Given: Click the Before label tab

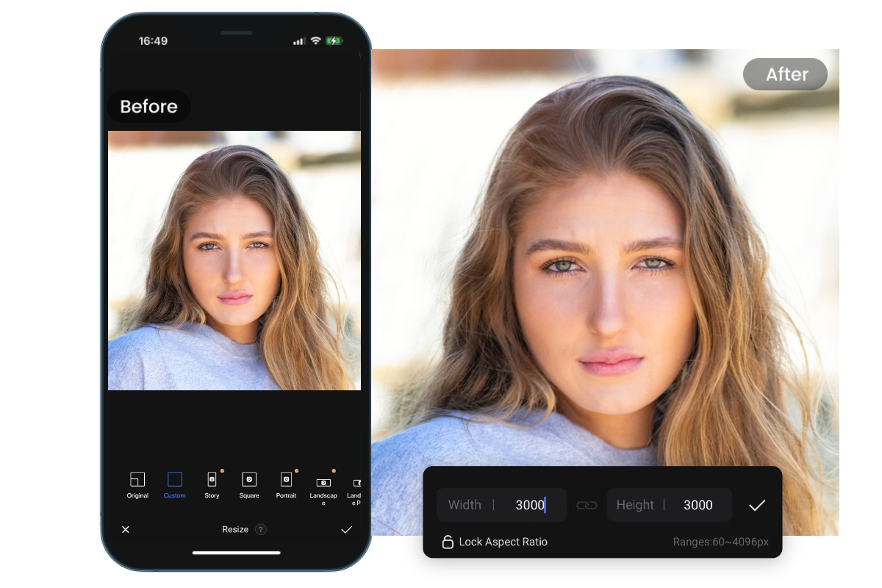Looking at the screenshot, I should [148, 107].
